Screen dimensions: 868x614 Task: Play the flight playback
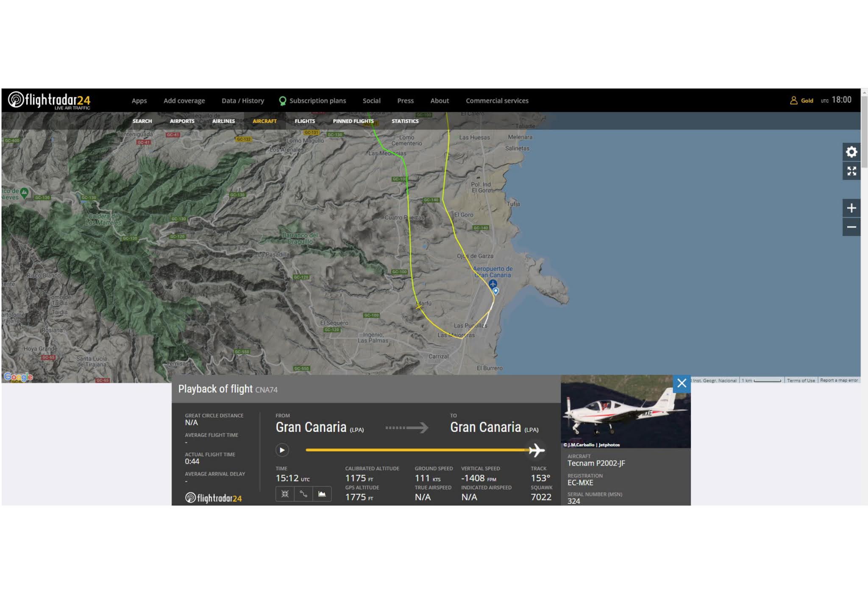[x=282, y=450]
